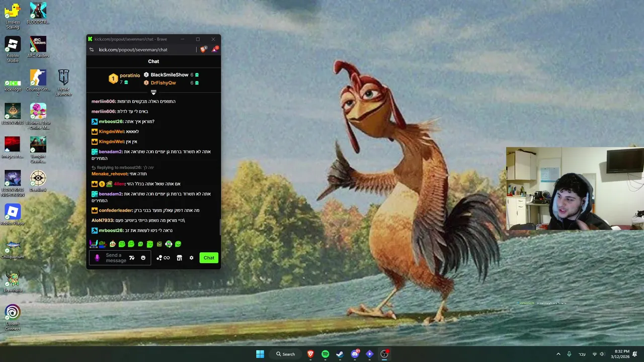Click the taskbar Search box
The image size is (644, 362).
(x=285, y=354)
